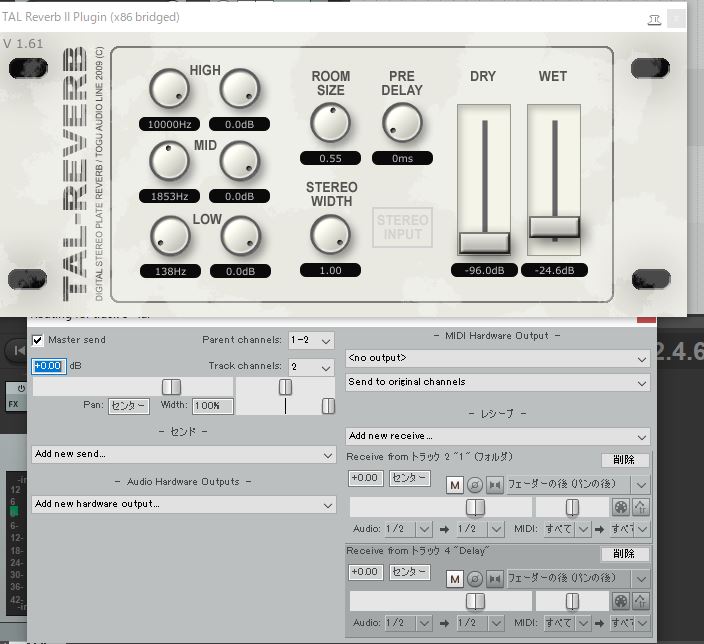Click the Delay receive pan center field
The image size is (704, 644).
(409, 572)
